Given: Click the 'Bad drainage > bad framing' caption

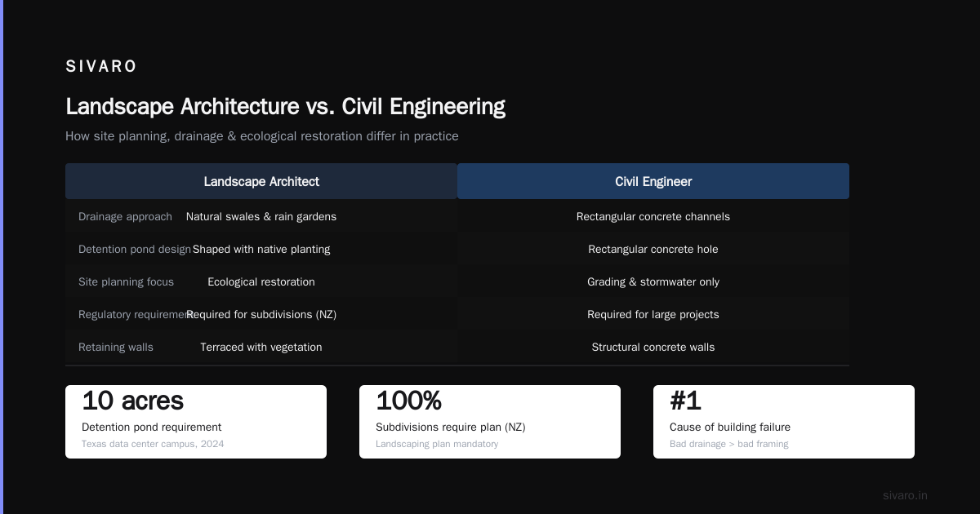Looking at the screenshot, I should coord(728,445).
